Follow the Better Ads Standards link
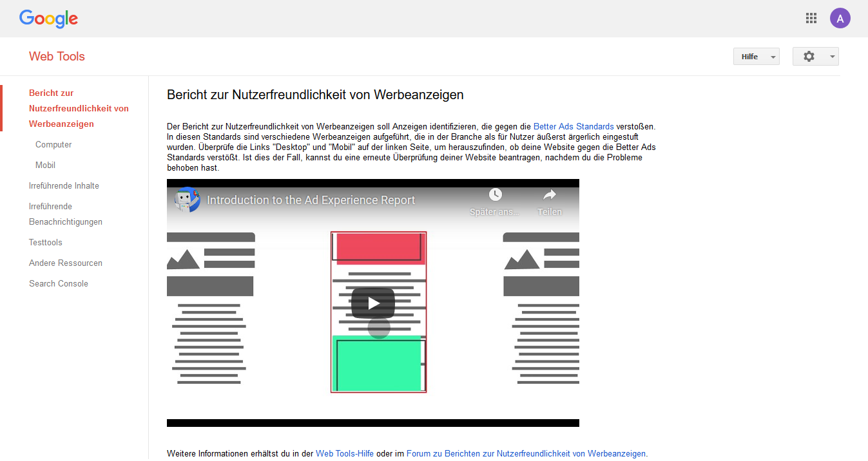The width and height of the screenshot is (868, 461). pos(574,127)
